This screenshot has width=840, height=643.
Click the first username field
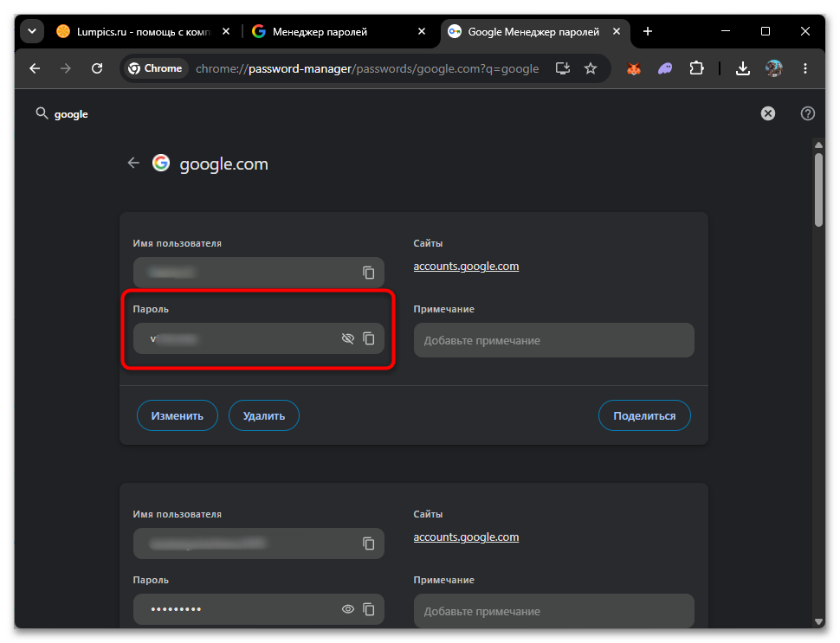pos(259,273)
